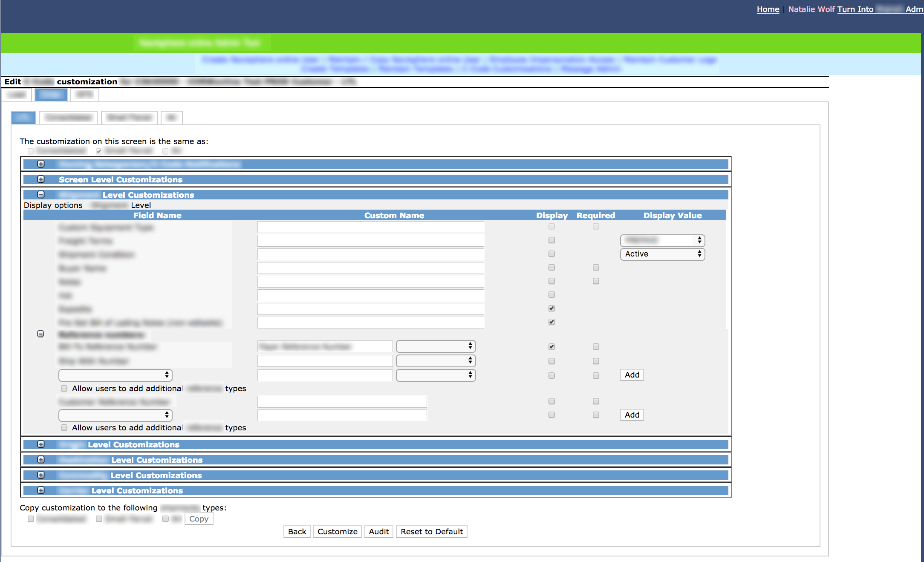This screenshot has height=562, width=924.
Task: Enable the 'Allow users to add additional types' checkbox
Action: (x=64, y=388)
